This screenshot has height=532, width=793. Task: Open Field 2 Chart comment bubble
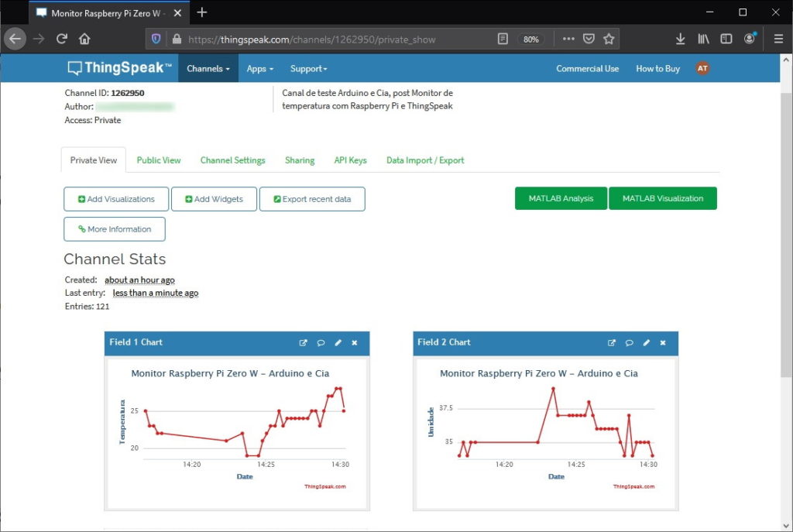click(x=629, y=343)
